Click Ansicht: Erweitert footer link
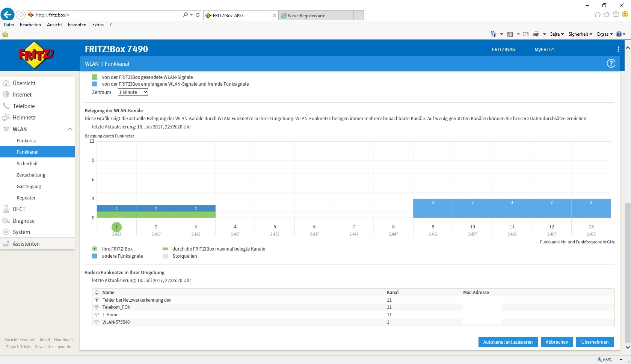The width and height of the screenshot is (631, 364). pos(20,340)
